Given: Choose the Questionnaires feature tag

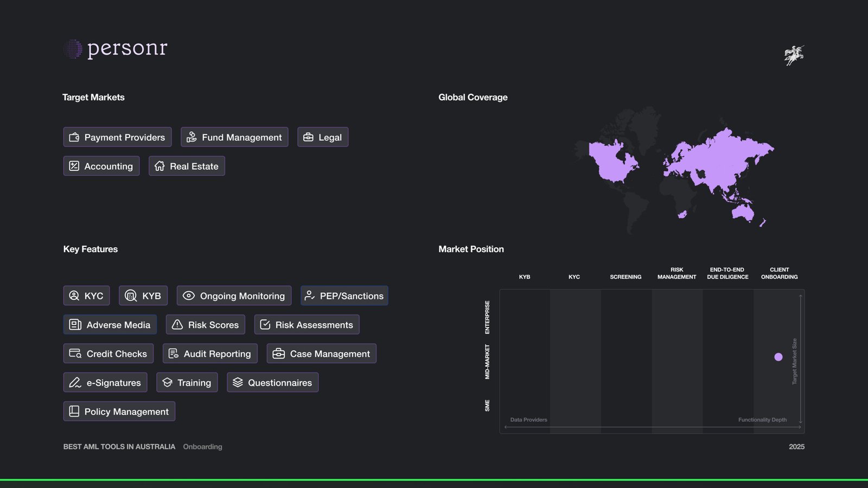Looking at the screenshot, I should pos(273,382).
